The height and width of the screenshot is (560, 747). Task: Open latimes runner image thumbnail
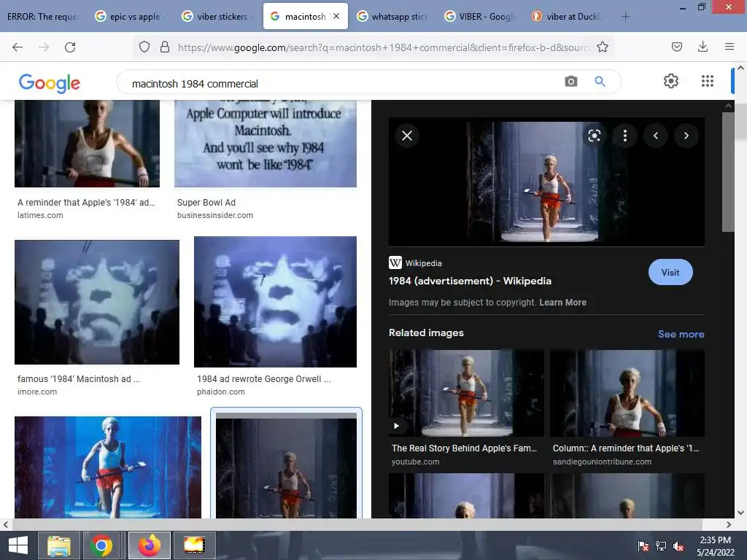(x=88, y=144)
